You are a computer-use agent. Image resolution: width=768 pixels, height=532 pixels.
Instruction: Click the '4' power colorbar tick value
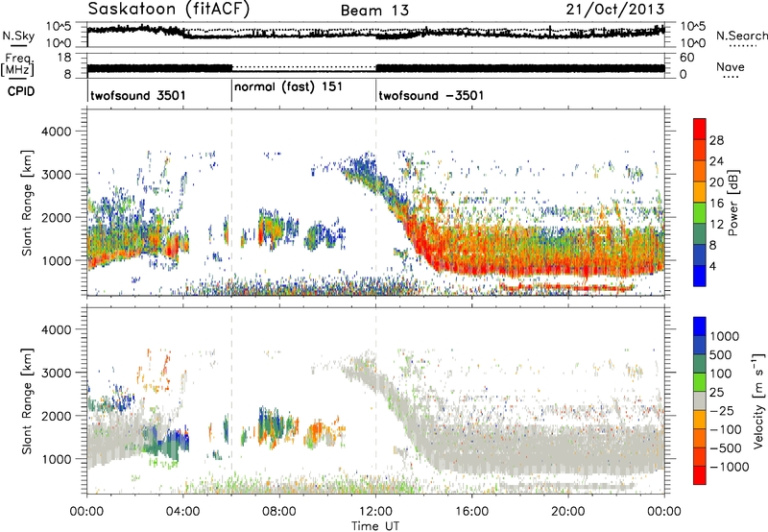point(712,266)
